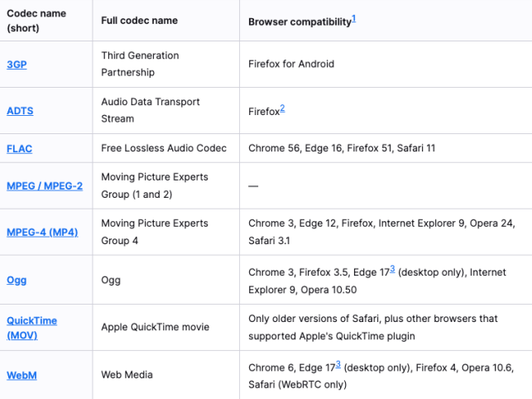Follow the MPEG / MPEG-2 link
This screenshot has width=532, height=399.
tap(45, 185)
